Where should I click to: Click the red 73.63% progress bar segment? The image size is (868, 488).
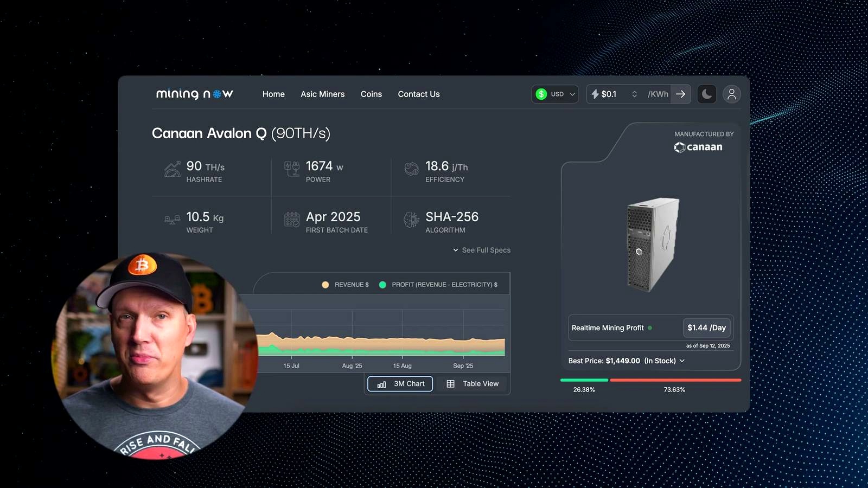click(x=675, y=380)
